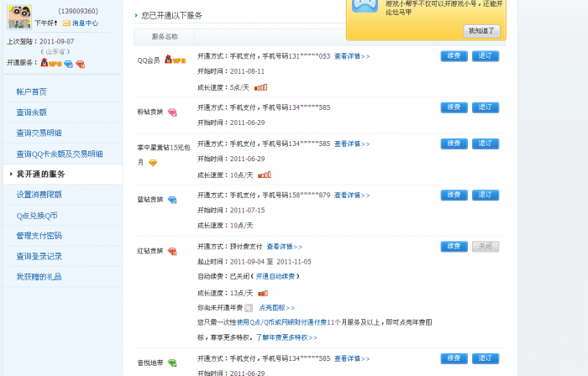This screenshot has width=588, height=376.
Task: Open 查看详情 link for QQ会员
Action: (352, 56)
